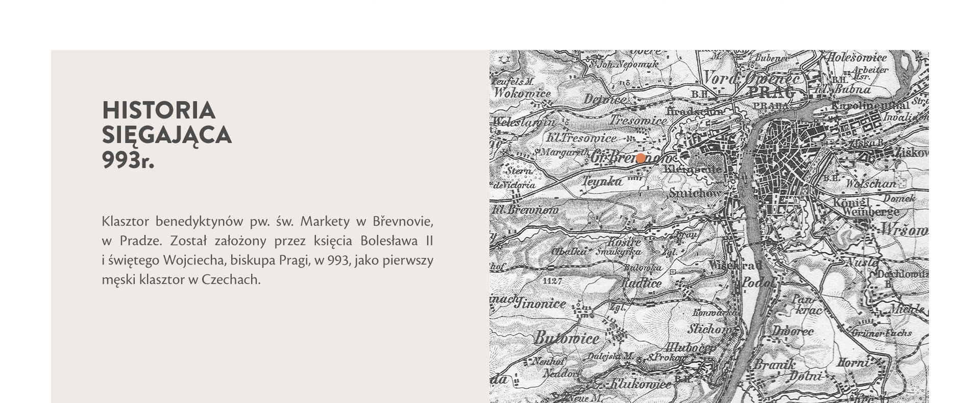Click the orange location marker on the map
Screen dimensions: 980x403
pos(641,158)
